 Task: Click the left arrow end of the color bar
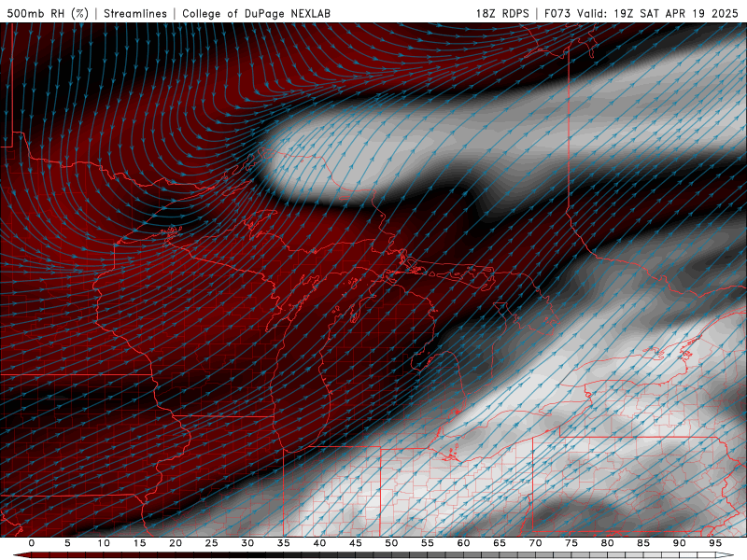(21, 555)
